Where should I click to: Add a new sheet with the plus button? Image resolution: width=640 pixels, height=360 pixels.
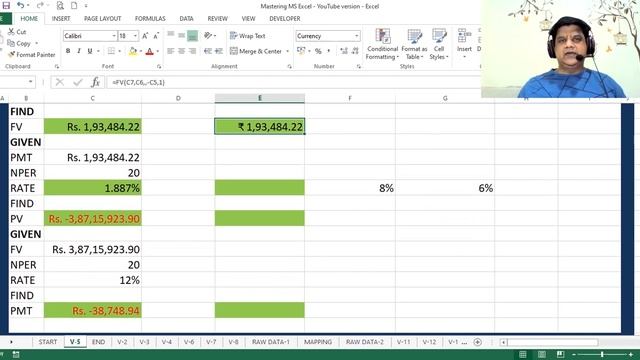(x=477, y=342)
